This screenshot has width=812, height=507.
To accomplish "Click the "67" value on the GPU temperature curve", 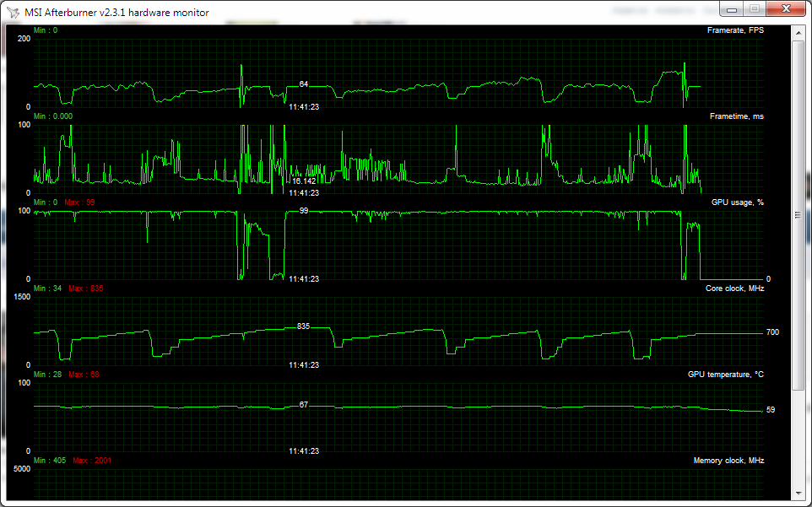I will click(304, 405).
